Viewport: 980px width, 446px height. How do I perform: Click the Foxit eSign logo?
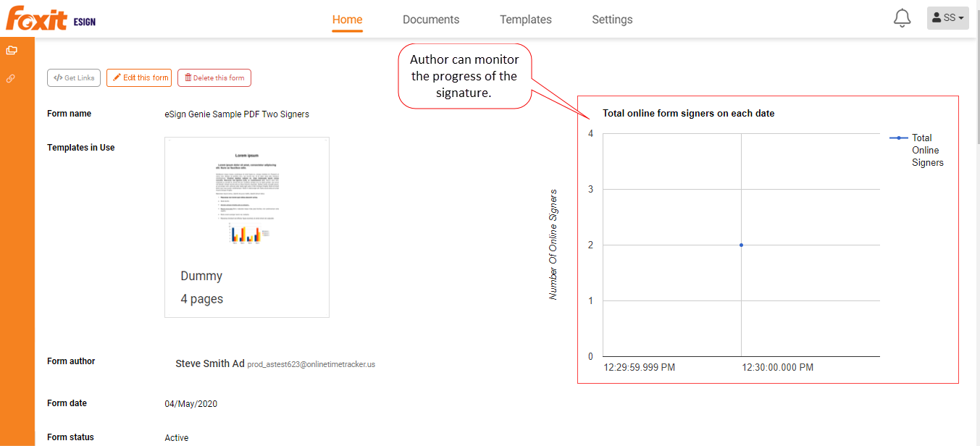pyautogui.click(x=51, y=19)
